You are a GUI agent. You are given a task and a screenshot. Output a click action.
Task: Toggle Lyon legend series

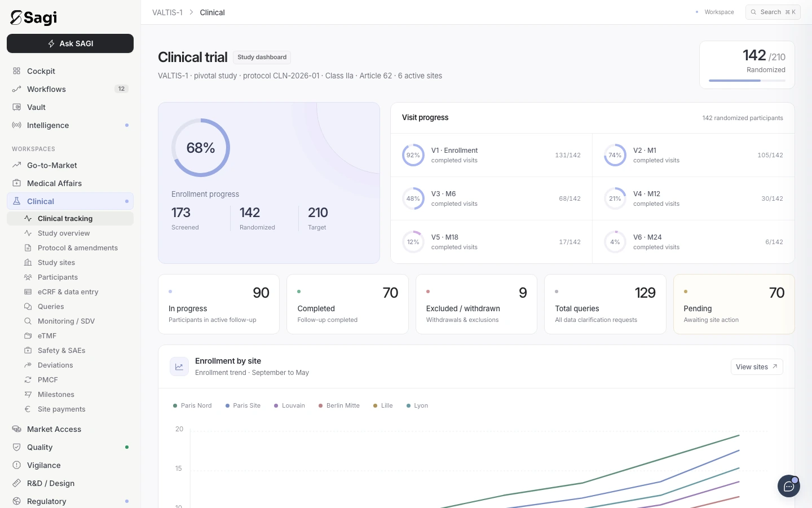[417, 405]
